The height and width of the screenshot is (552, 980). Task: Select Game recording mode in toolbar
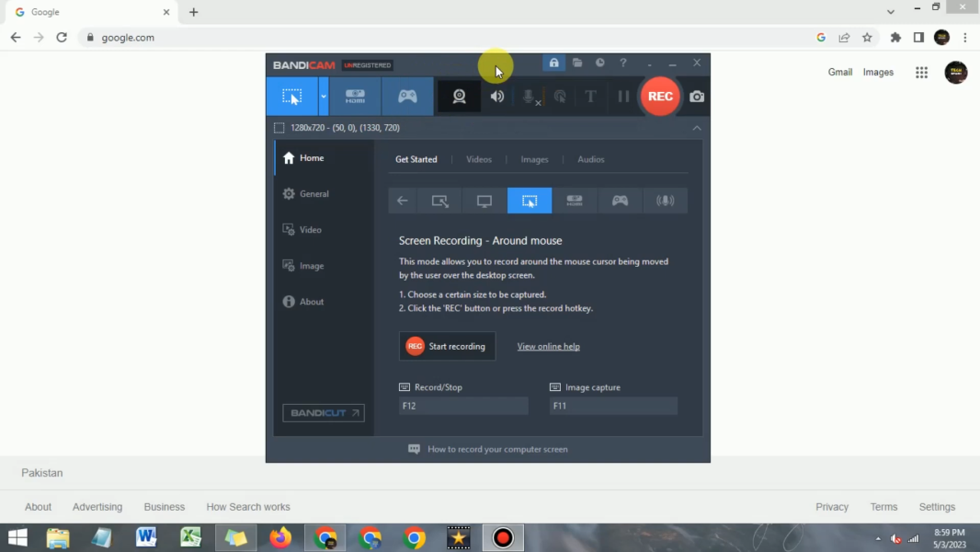click(x=407, y=97)
